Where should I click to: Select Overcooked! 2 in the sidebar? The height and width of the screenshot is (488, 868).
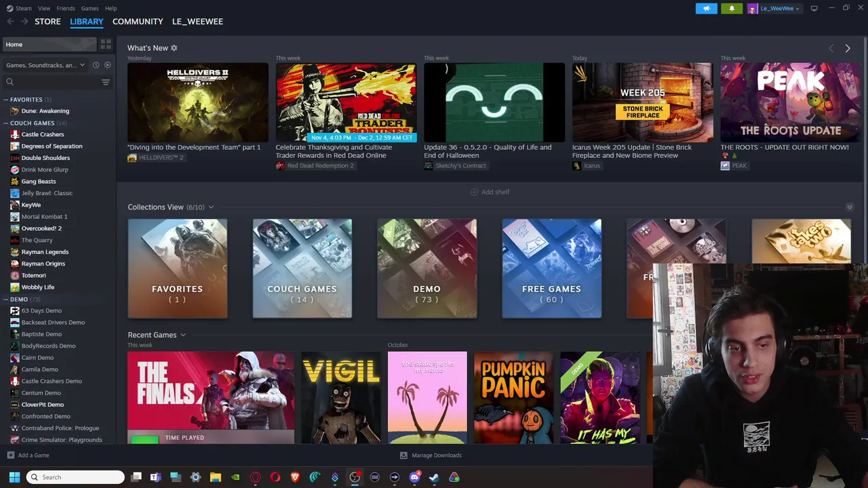pyautogui.click(x=41, y=228)
